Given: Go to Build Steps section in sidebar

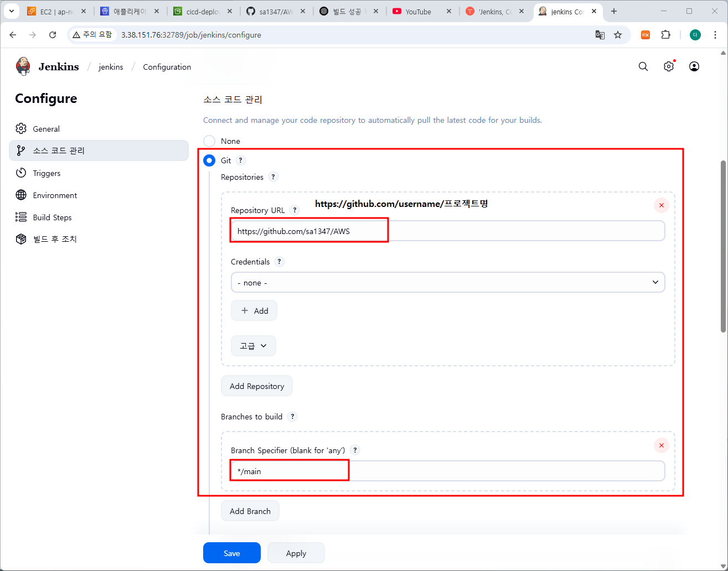Looking at the screenshot, I should coord(99,217).
